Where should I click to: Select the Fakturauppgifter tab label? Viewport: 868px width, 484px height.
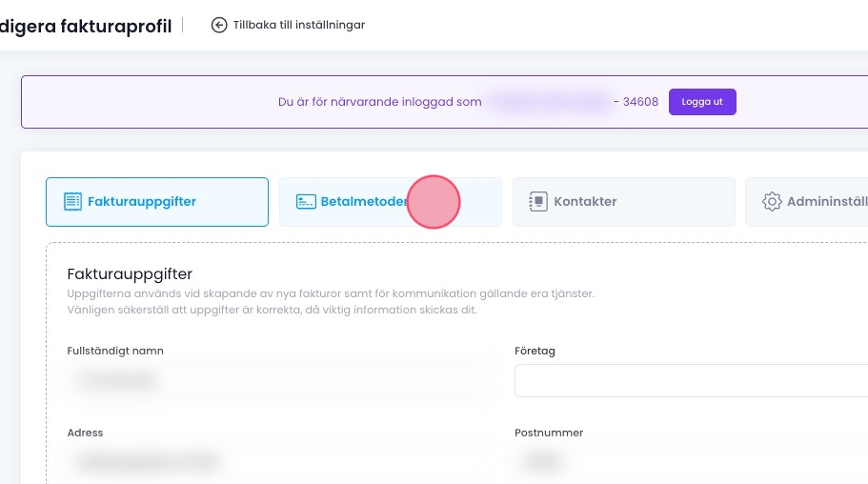(x=142, y=202)
